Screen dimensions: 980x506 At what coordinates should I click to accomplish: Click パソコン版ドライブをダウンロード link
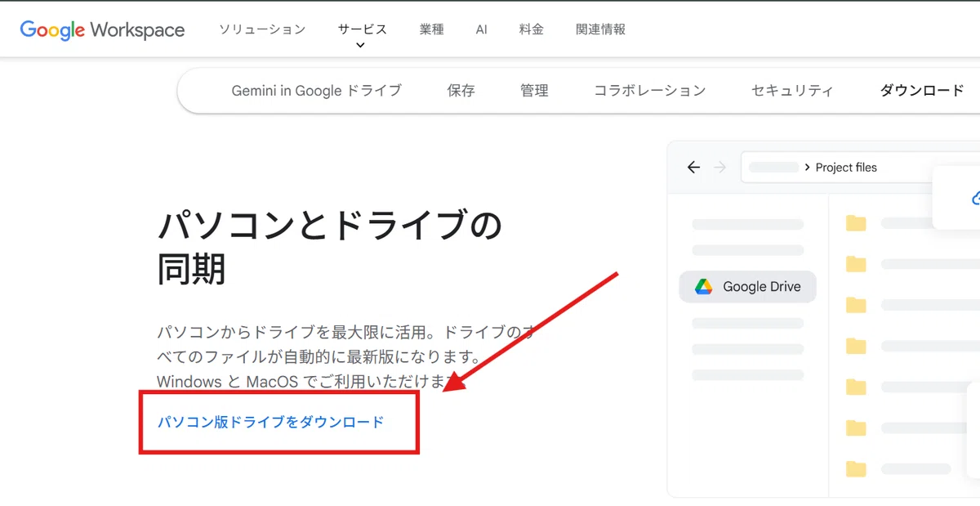[270, 422]
